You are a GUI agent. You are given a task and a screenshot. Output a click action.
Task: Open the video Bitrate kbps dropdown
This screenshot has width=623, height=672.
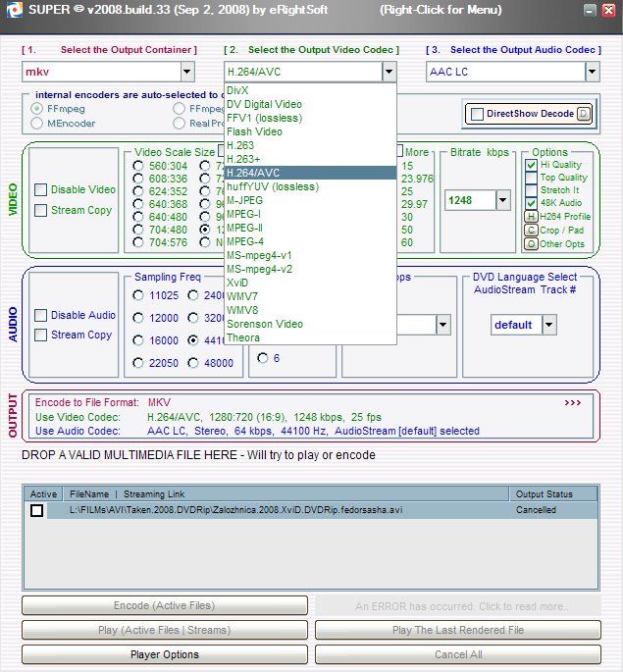[502, 200]
